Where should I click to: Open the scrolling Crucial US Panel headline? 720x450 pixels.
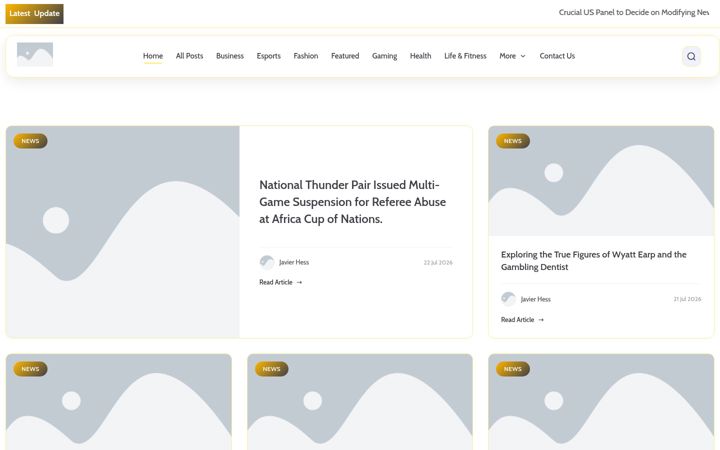(x=634, y=12)
